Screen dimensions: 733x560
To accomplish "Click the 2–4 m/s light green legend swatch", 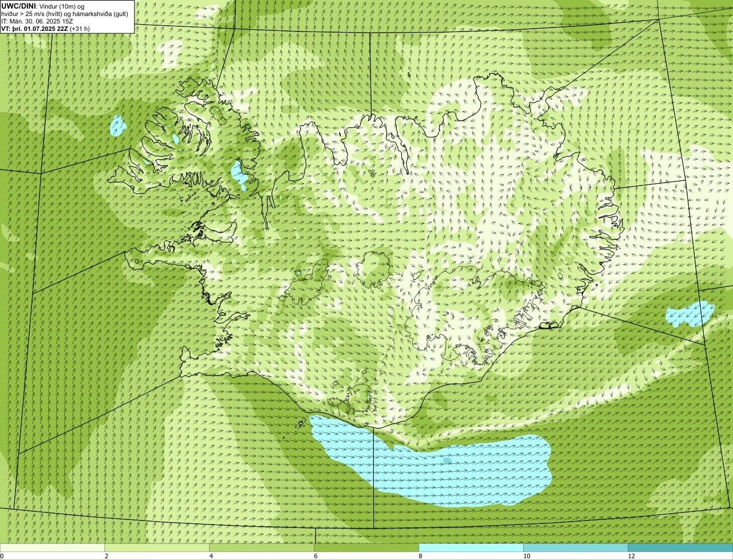I will 157,548.
